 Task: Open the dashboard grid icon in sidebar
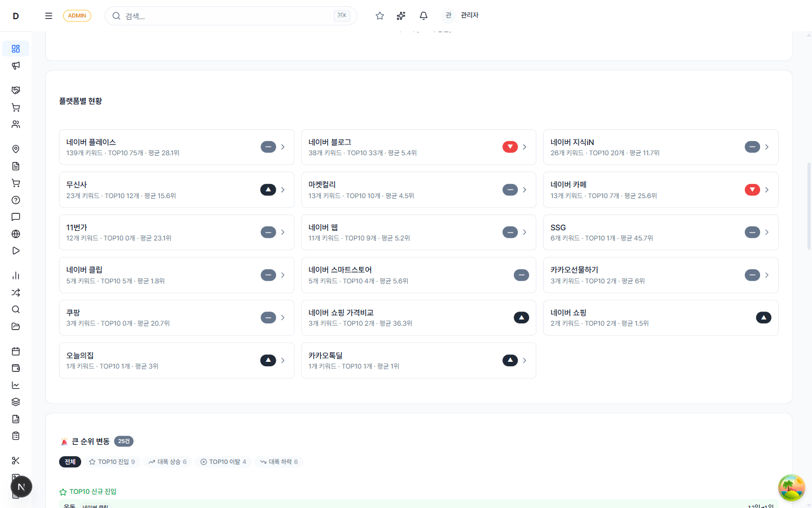click(16, 49)
